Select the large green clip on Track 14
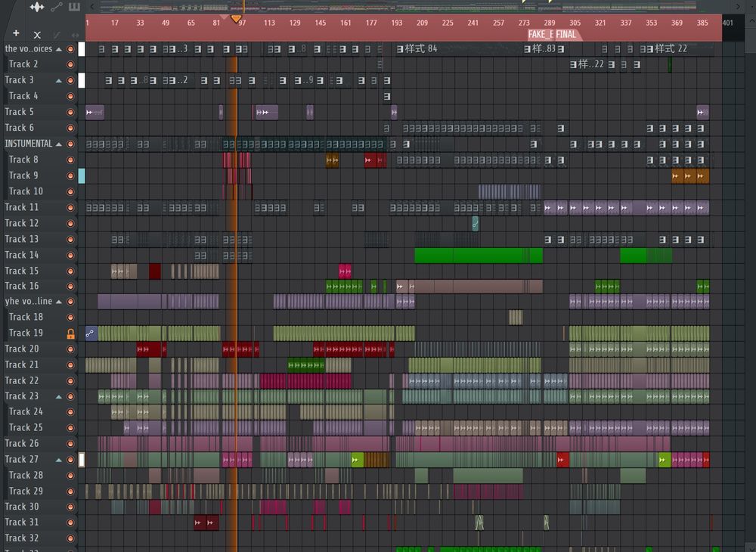 tap(479, 256)
